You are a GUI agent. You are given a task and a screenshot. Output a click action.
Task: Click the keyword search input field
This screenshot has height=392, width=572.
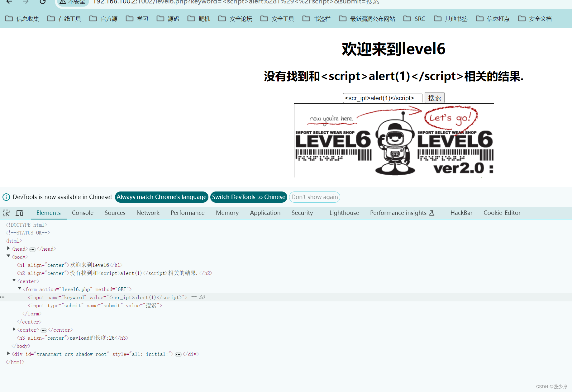[x=383, y=98]
